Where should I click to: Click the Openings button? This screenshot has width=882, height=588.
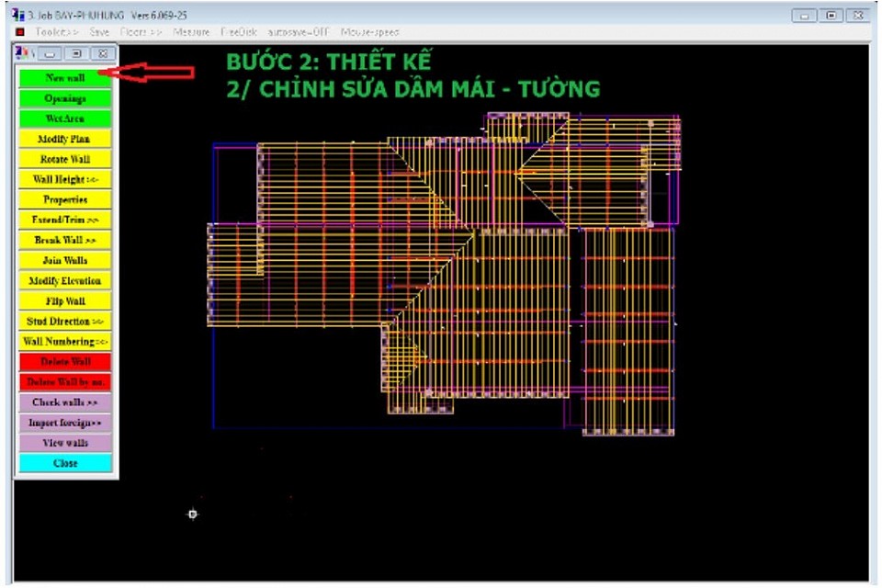[x=64, y=98]
